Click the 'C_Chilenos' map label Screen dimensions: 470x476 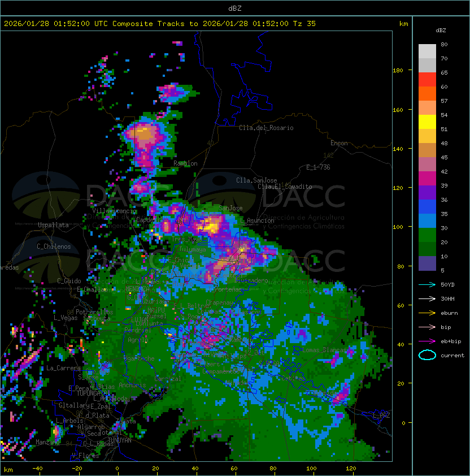[54, 246]
